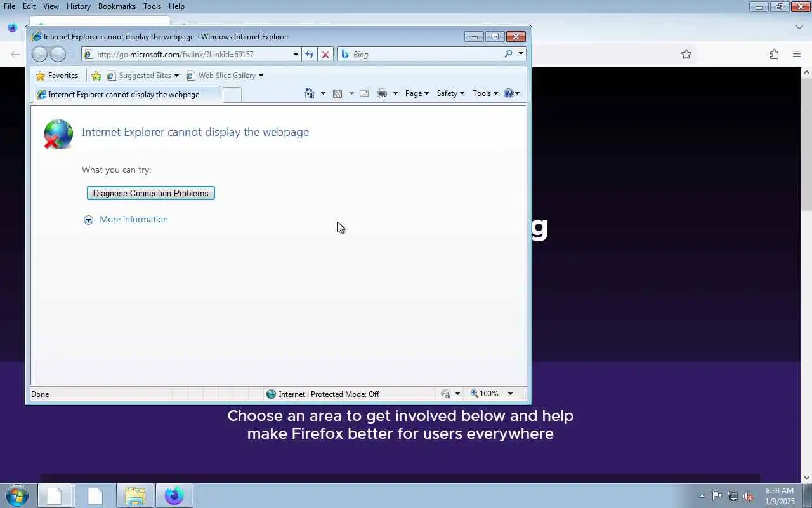This screenshot has width=812, height=508.
Task: Open Suggested Sites in favorites bar
Action: click(143, 76)
